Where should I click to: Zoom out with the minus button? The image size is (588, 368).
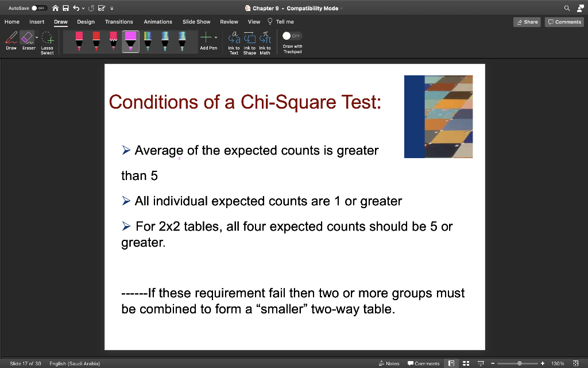tap(493, 363)
